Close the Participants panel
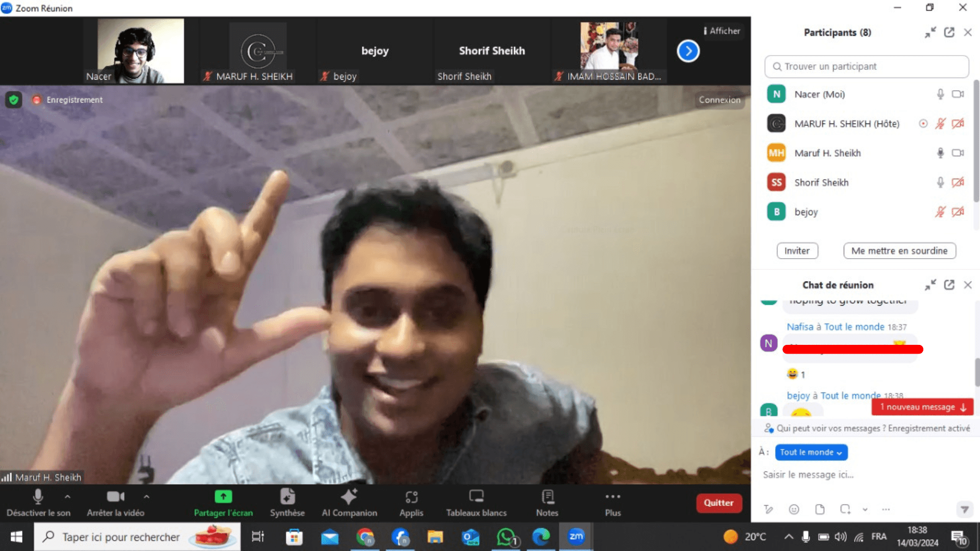The image size is (980, 551). coord(968,32)
